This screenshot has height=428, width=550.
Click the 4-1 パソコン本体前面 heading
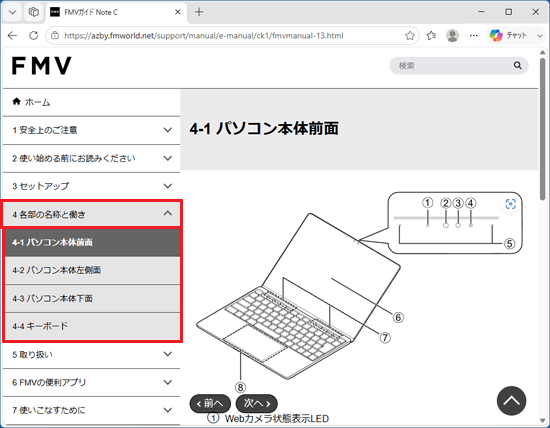[x=264, y=128]
